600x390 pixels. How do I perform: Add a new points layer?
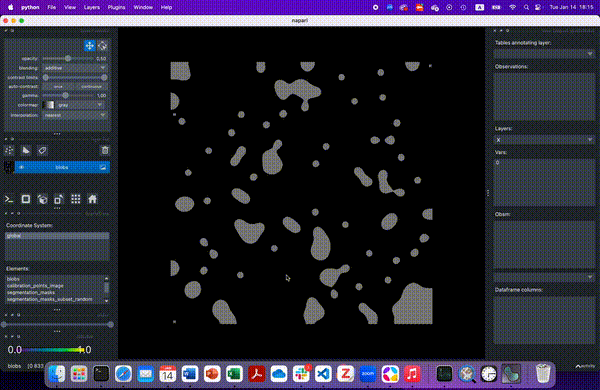tap(10, 150)
